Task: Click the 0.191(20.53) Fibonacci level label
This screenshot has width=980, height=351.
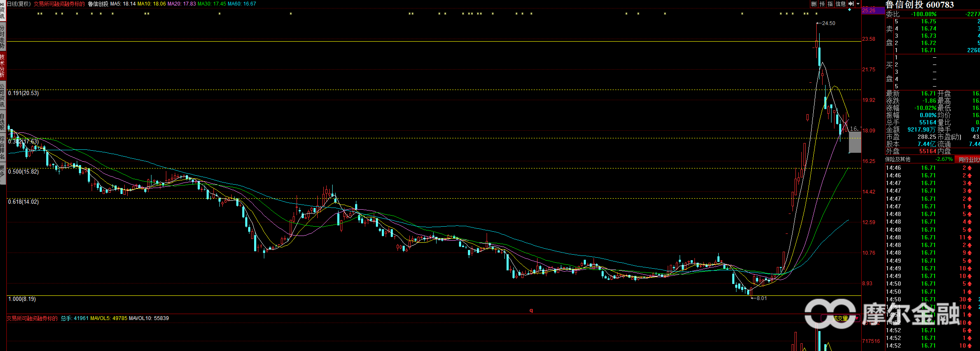Action: pos(23,93)
